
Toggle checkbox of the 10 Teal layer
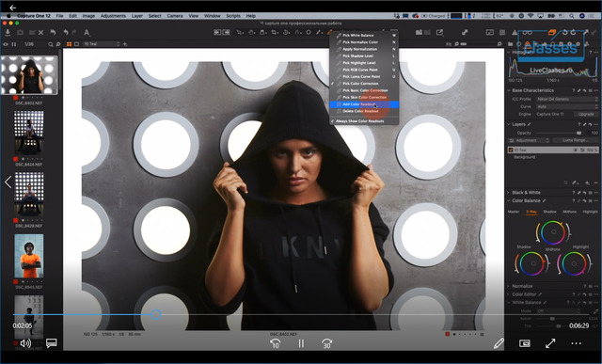click(511, 150)
